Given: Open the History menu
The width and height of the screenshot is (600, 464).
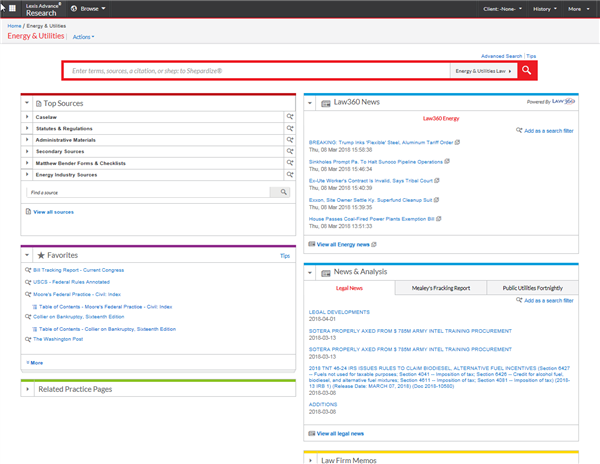Looking at the screenshot, I should (x=545, y=9).
